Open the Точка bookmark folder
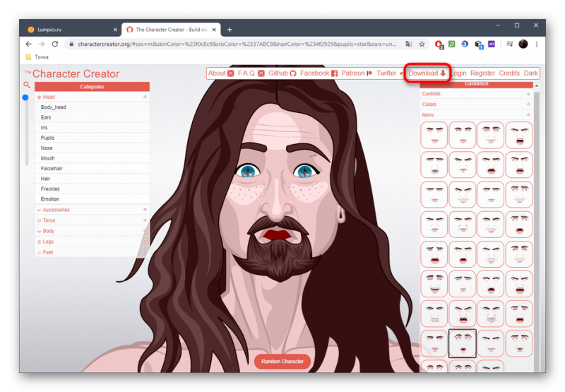The height and width of the screenshot is (392, 565). coord(37,57)
